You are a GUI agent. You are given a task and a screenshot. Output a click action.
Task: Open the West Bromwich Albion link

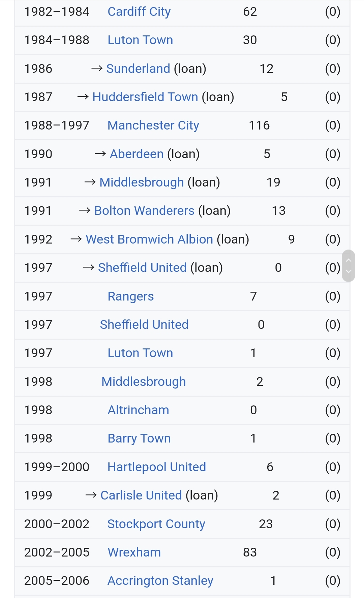149,239
